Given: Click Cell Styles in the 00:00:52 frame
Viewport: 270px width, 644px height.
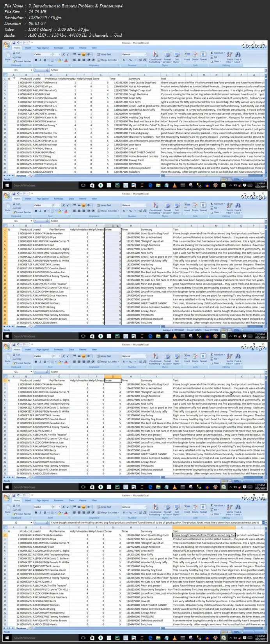Looking at the screenshot, I should (x=177, y=359).
